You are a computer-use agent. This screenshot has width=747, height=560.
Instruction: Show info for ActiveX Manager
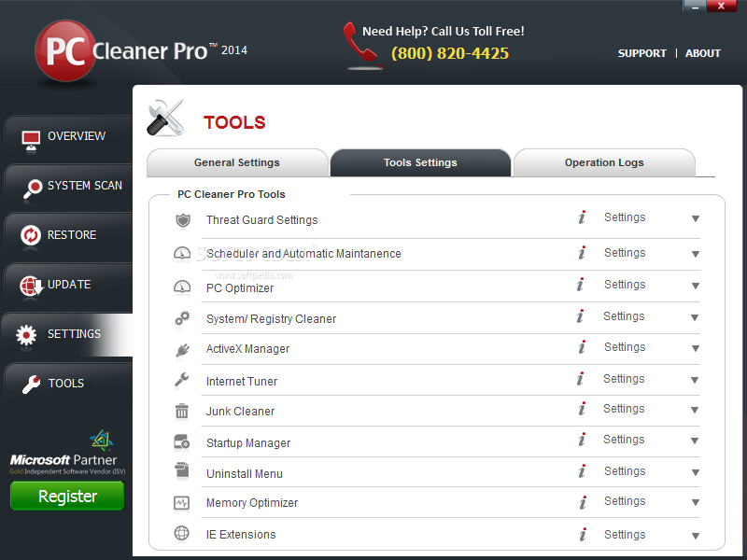pos(582,347)
